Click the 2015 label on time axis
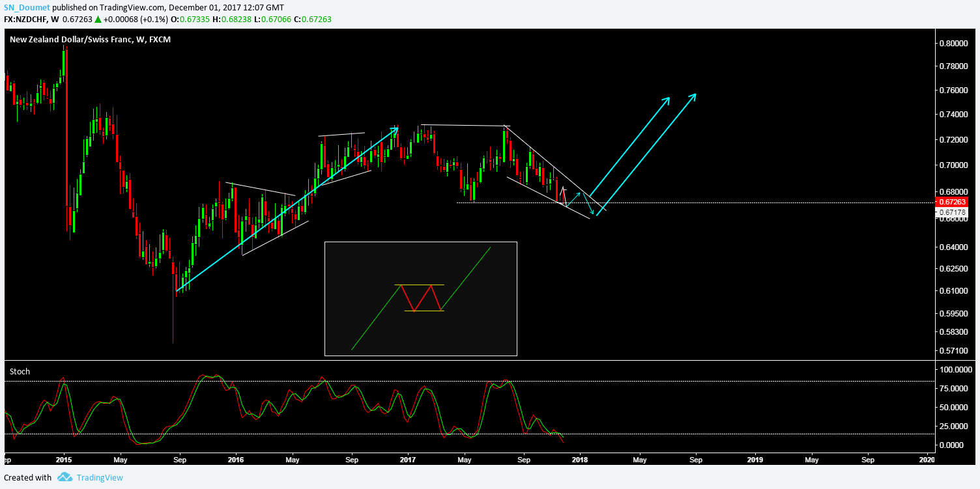Image resolution: width=980 pixels, height=489 pixels. tap(64, 460)
